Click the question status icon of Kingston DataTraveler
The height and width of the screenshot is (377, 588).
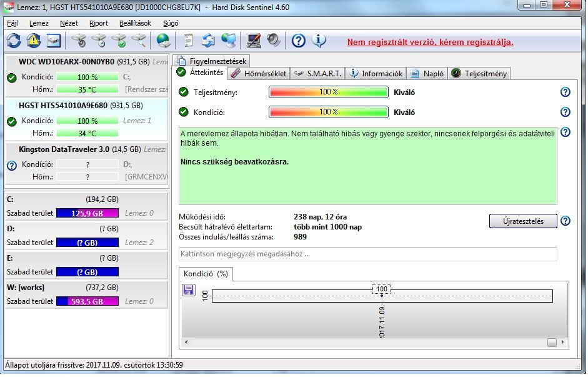tap(12, 166)
